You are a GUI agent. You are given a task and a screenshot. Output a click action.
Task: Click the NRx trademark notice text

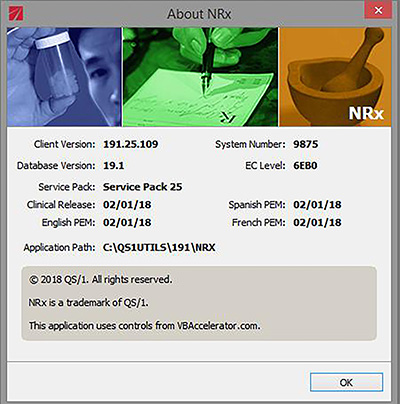coord(89,303)
